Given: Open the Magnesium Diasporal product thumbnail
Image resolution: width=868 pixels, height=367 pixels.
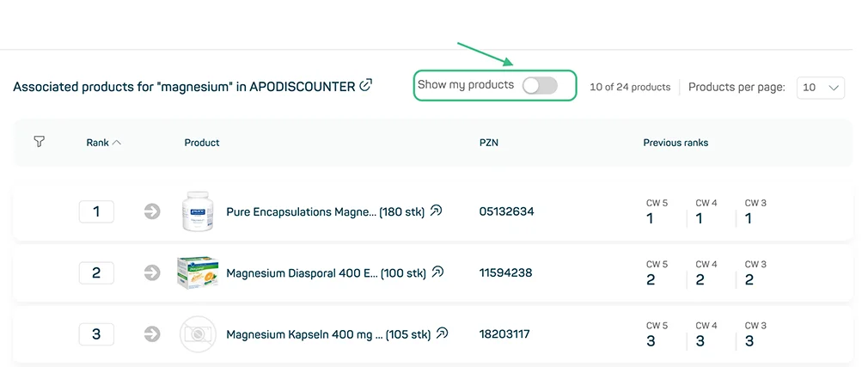Looking at the screenshot, I should tap(198, 272).
